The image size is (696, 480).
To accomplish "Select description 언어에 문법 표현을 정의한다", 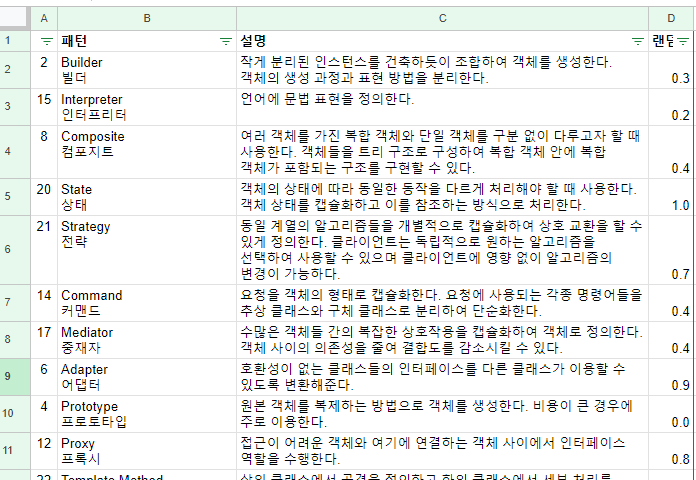I will 443,107.
